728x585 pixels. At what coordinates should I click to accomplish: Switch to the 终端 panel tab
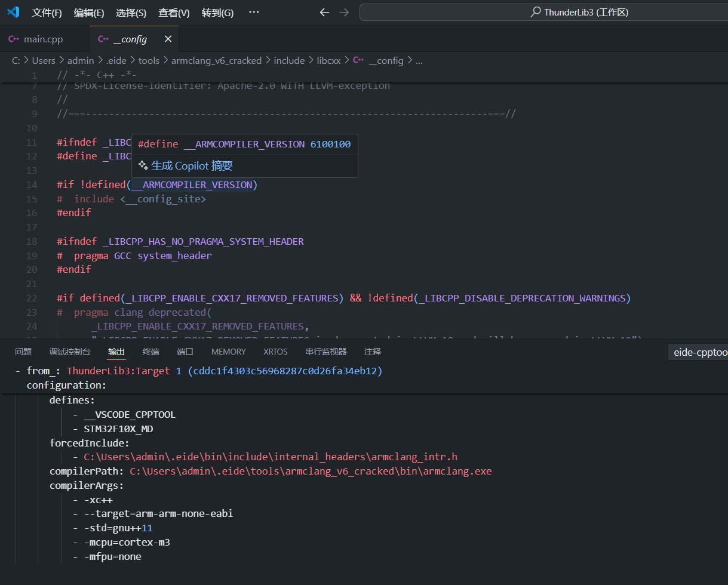pos(151,352)
